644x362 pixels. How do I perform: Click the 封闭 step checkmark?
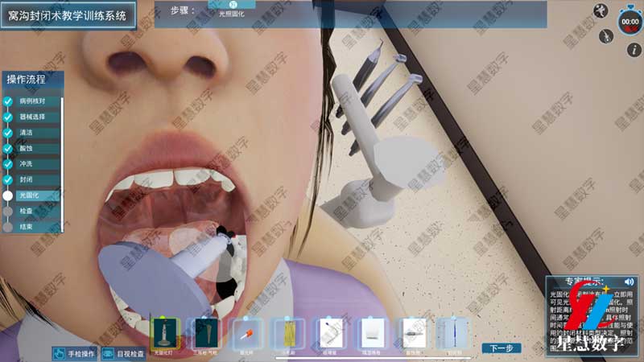coord(8,179)
